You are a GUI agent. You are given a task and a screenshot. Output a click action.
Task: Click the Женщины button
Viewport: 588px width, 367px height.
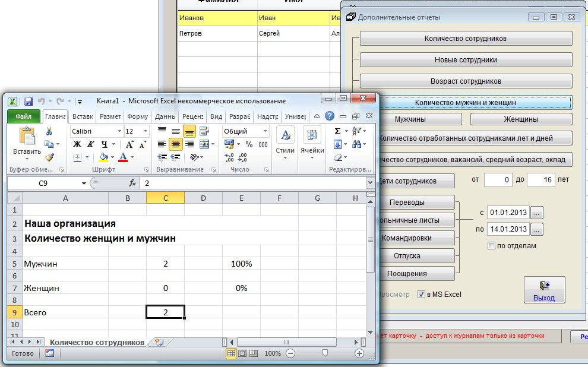click(521, 119)
